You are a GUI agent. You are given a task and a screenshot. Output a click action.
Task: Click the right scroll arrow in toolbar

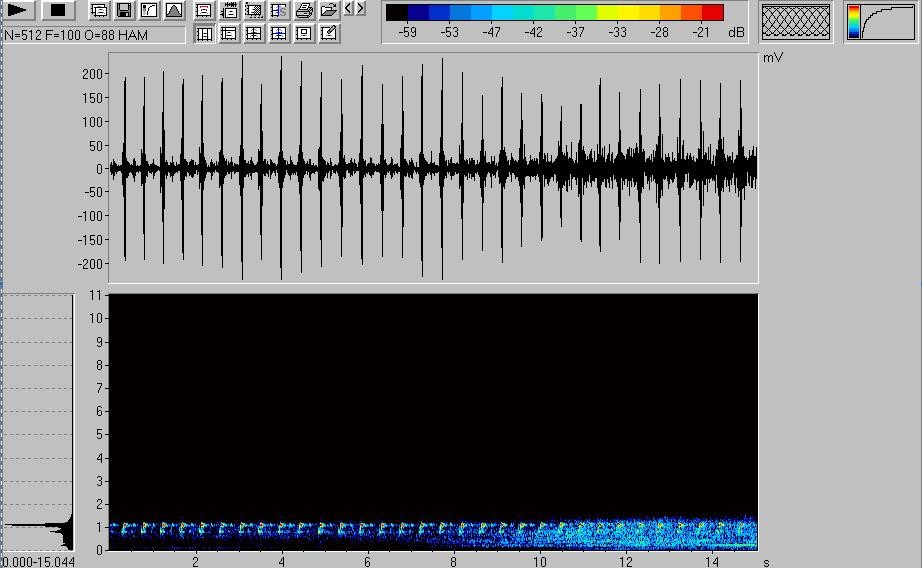tap(360, 9)
